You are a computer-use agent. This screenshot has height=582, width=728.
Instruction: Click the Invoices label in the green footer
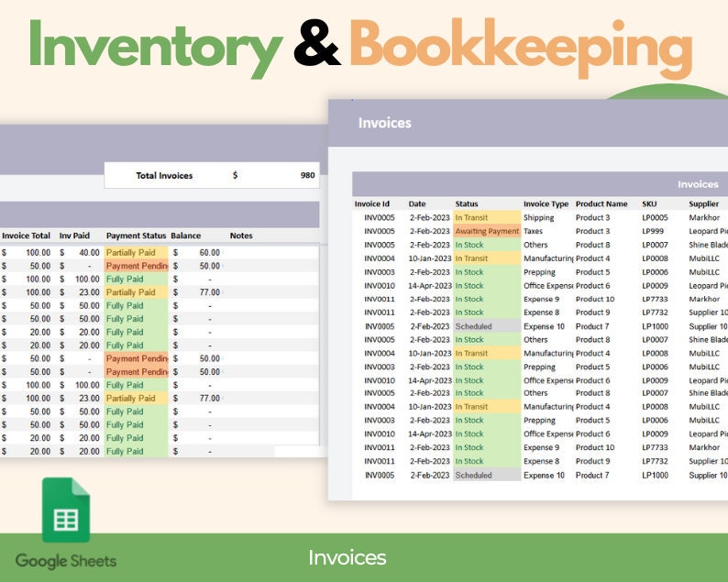347,558
